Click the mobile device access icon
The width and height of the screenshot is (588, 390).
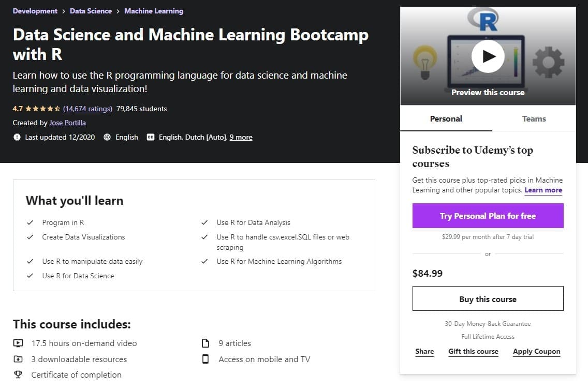(205, 359)
